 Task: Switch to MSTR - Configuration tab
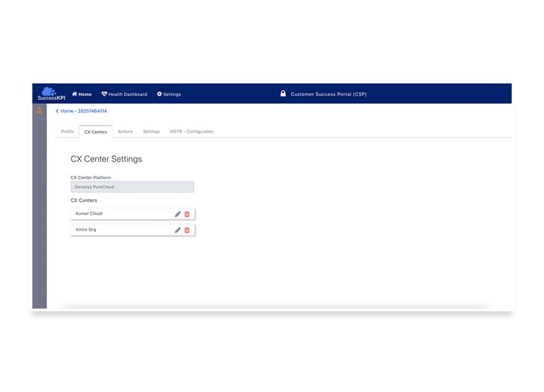coord(191,132)
